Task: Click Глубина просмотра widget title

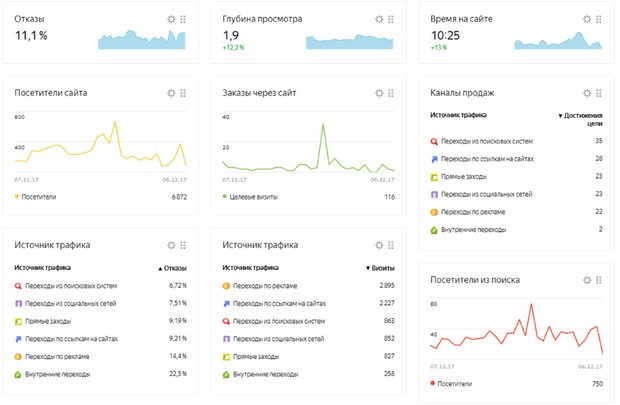Action: click(262, 19)
